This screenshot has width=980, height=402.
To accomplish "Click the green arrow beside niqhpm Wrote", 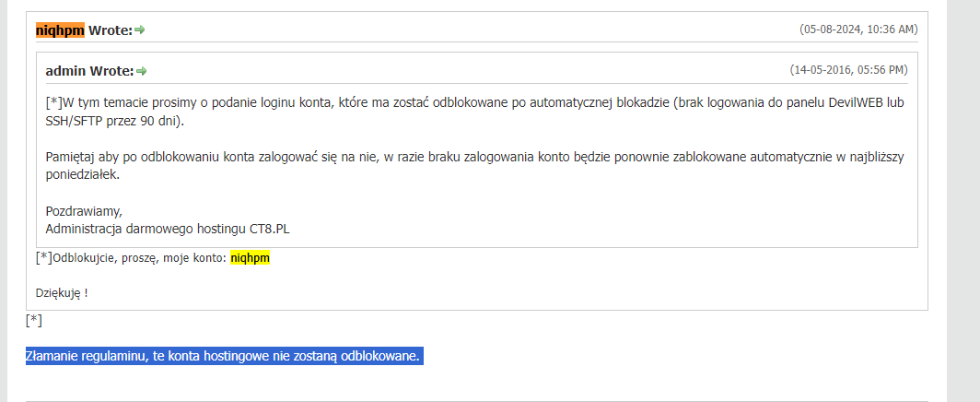I will [140, 30].
